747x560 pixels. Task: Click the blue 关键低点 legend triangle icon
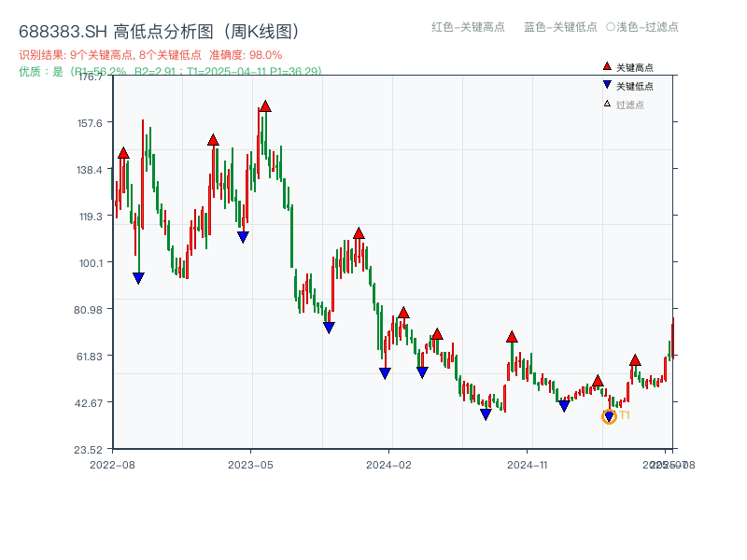click(607, 84)
